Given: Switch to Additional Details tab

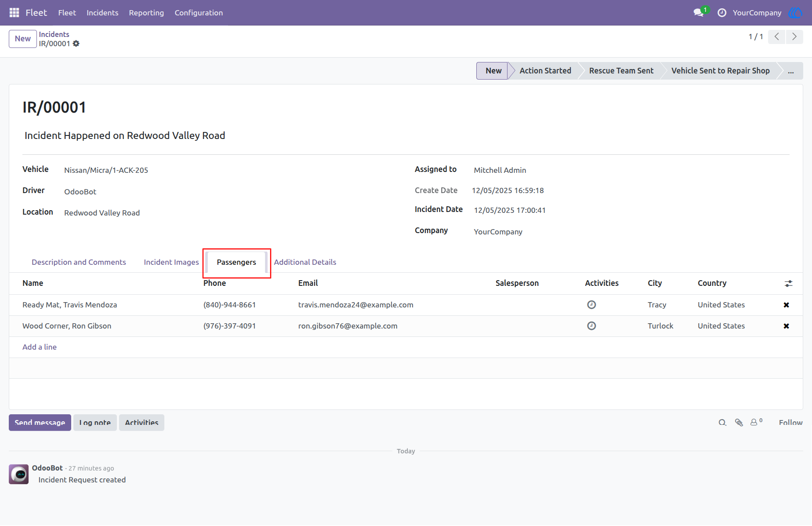Looking at the screenshot, I should (x=305, y=262).
